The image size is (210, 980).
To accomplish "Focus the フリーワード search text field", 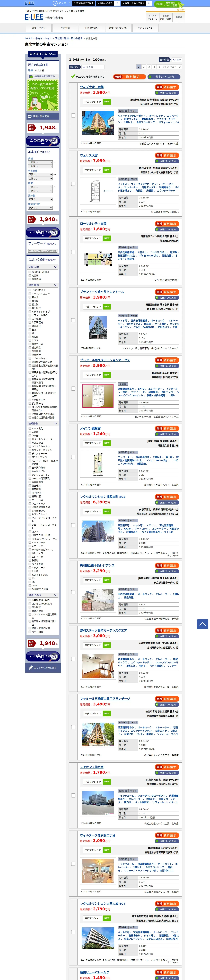I will [43, 251].
